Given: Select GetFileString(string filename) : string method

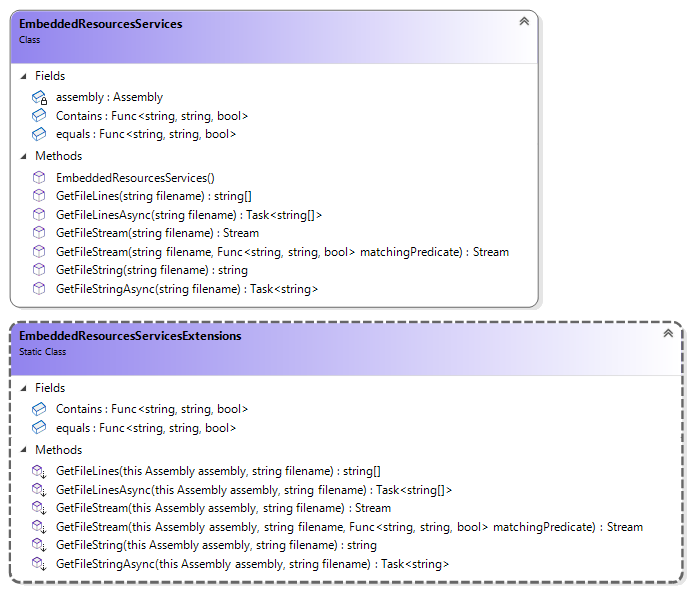Looking at the screenshot, I should (152, 270).
